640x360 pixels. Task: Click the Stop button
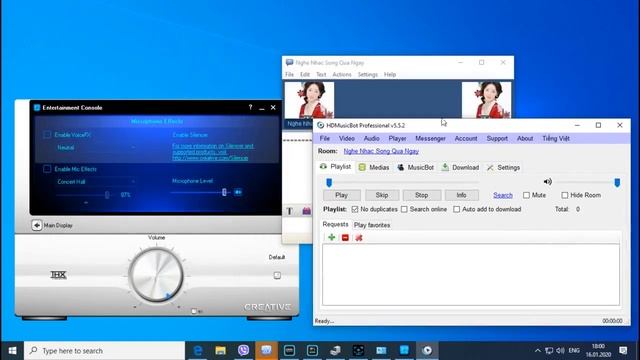[x=422, y=195]
